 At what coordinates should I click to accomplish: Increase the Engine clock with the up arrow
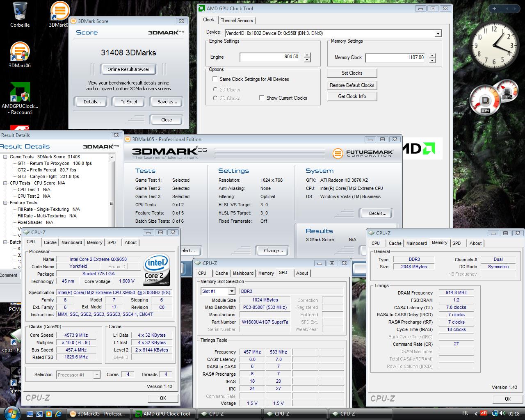pyautogui.click(x=307, y=55)
